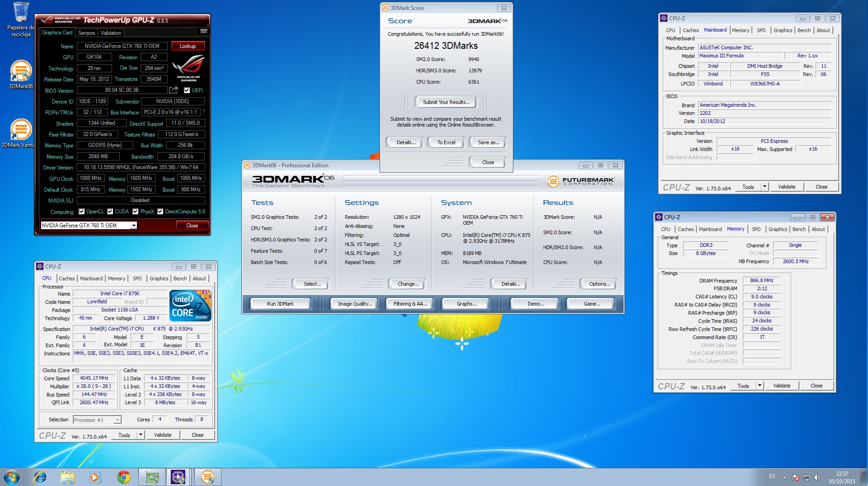Click the Run 3DMark button
Screen dimensions: 868x486
tap(280, 304)
